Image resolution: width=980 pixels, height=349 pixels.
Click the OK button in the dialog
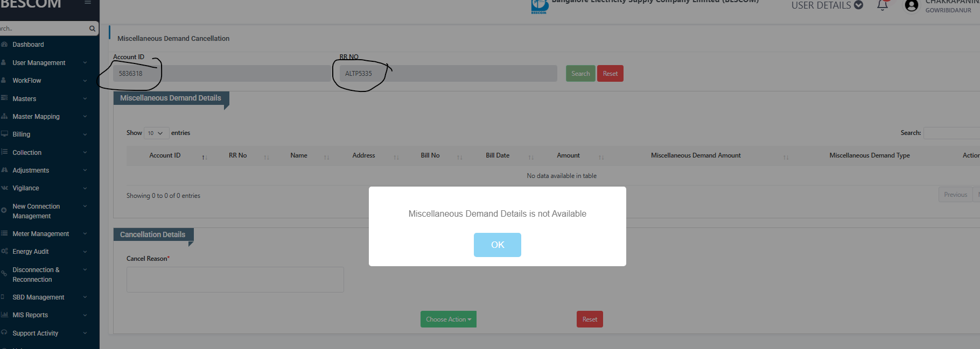497,245
